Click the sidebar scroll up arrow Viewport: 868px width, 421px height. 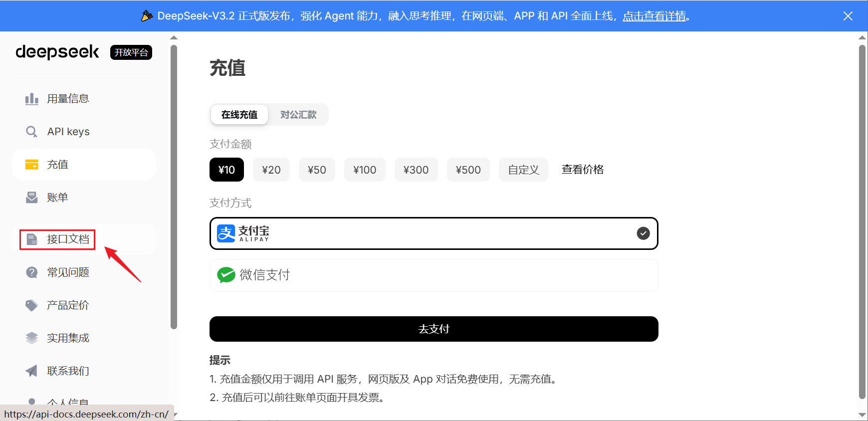tap(174, 37)
